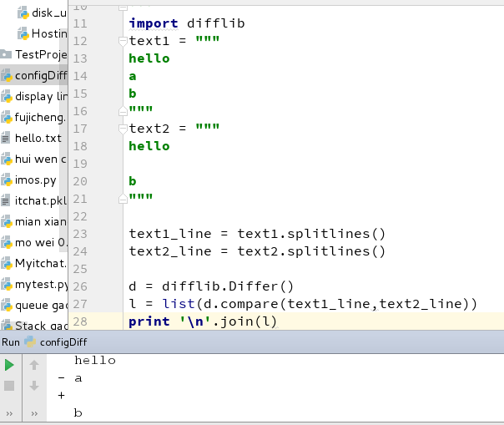Expand more tools chevron under Stop button

pyautogui.click(x=9, y=413)
